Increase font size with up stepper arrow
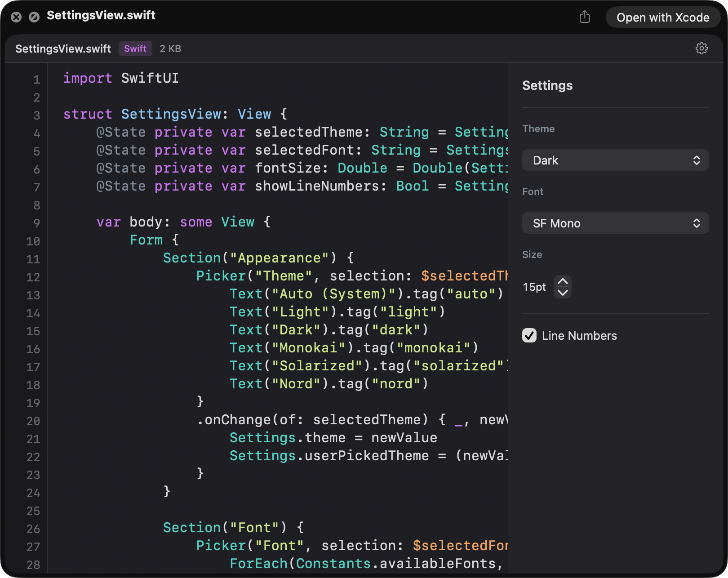This screenshot has width=728, height=578. coord(563,281)
